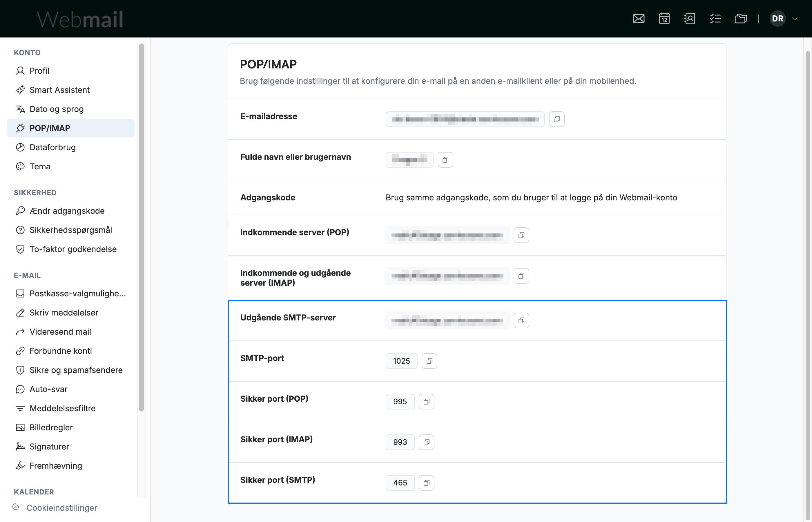Open the Tema settings

70,166
